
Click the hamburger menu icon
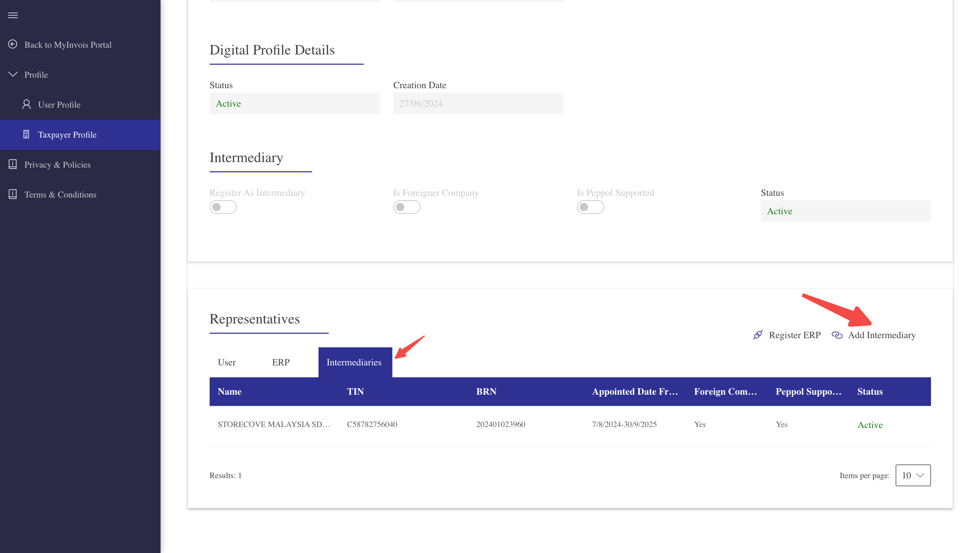13,15
